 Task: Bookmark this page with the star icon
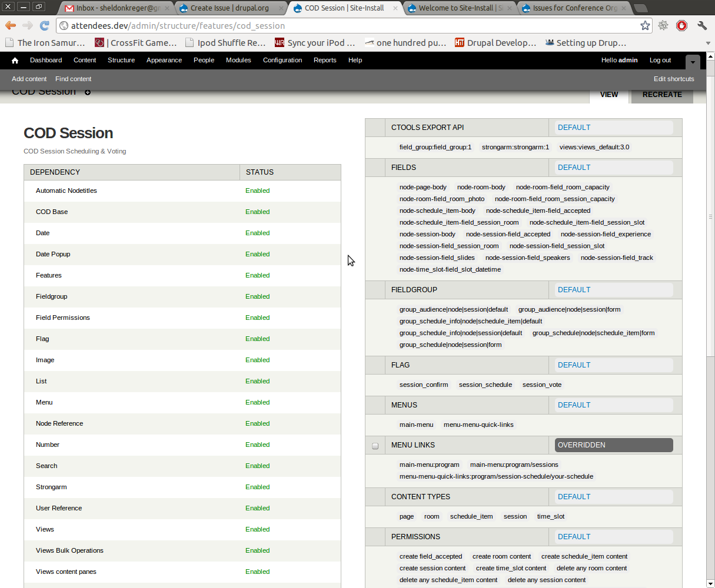[645, 25]
